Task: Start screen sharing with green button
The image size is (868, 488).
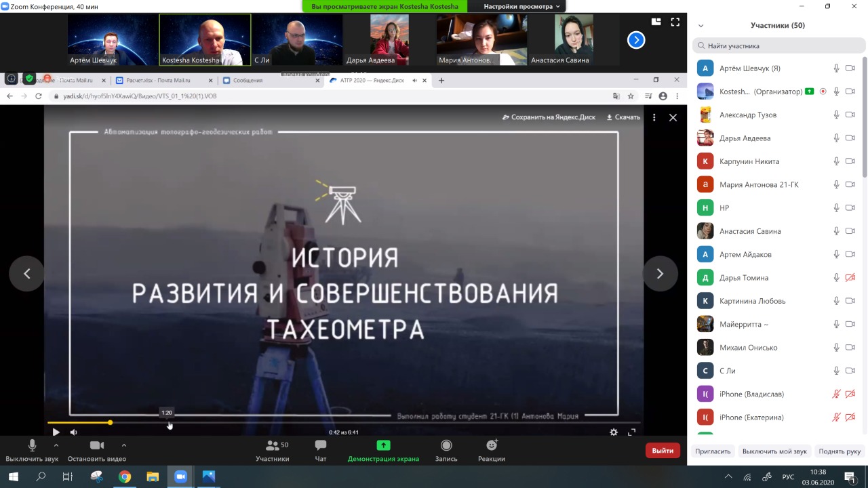Action: pos(383,451)
